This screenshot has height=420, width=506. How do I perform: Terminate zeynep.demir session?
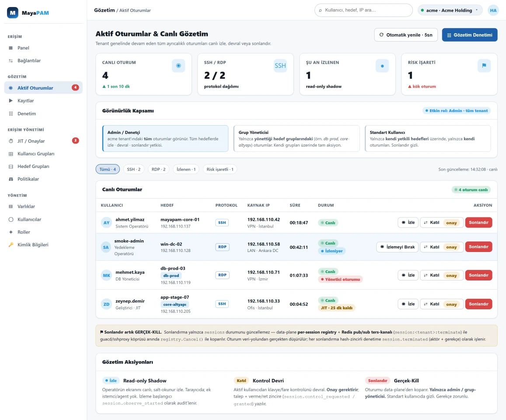coord(478,304)
